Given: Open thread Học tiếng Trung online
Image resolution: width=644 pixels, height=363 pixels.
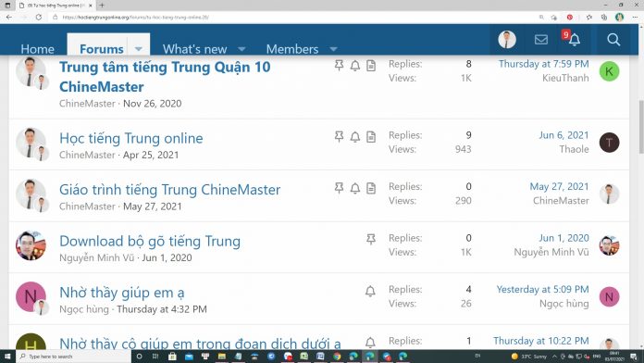Looking at the screenshot, I should (131, 138).
